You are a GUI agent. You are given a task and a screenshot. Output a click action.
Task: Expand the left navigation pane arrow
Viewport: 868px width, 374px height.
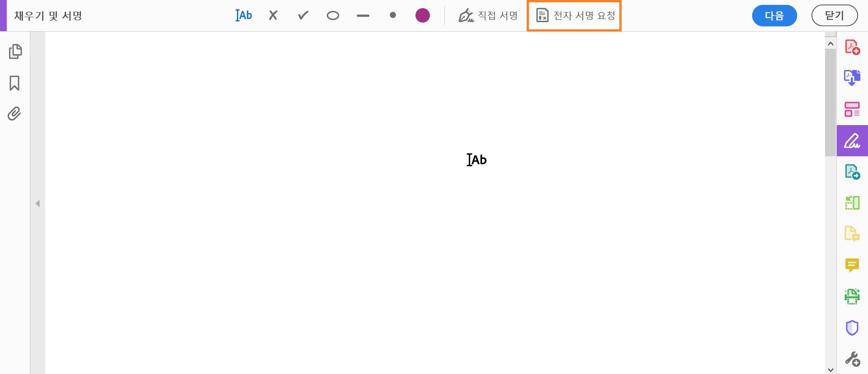coord(38,204)
